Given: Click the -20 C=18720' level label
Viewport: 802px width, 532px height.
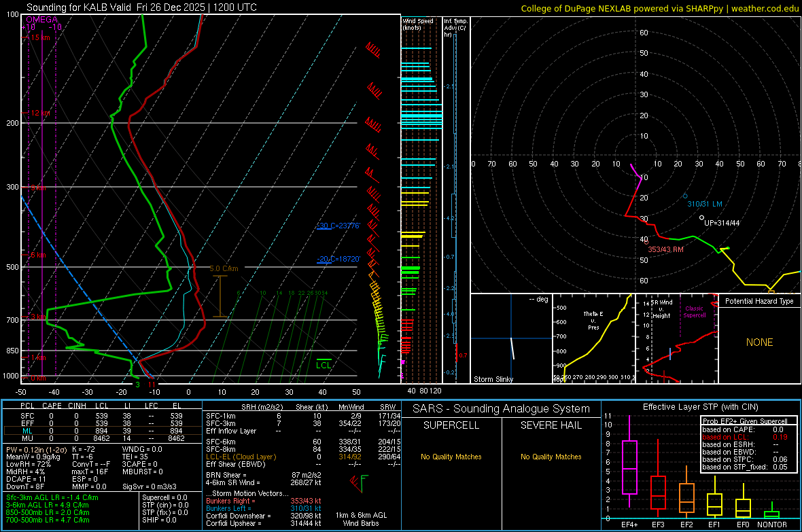Looking at the screenshot, I should [338, 259].
